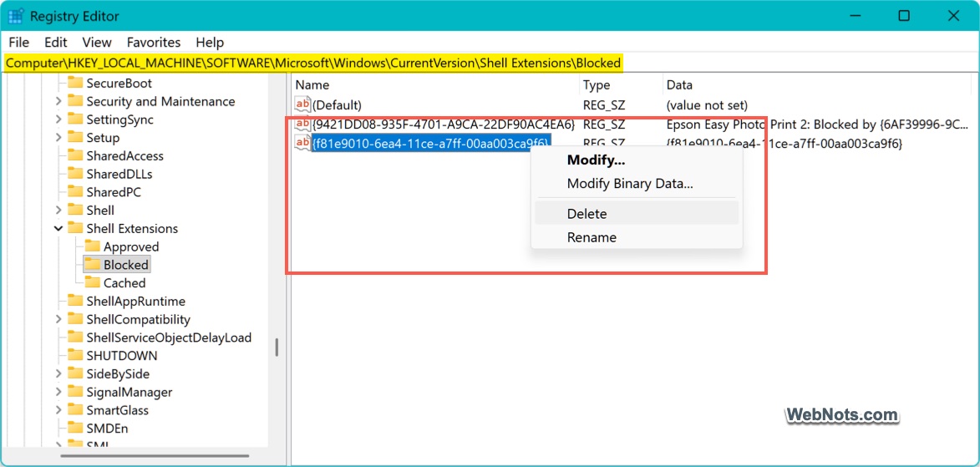The width and height of the screenshot is (980, 467).
Task: Click the Cached folder icon
Action: (x=93, y=282)
